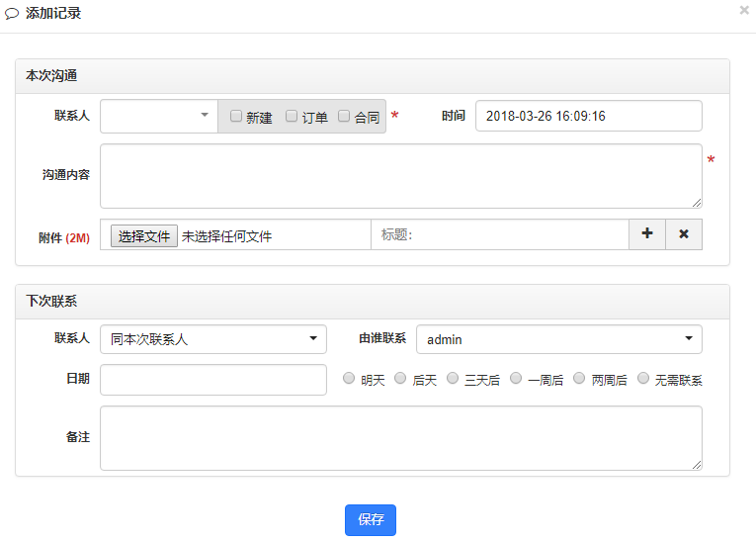Image resolution: width=756 pixels, height=542 pixels.
Task: Select the 三天后 radio button
Action: tap(453, 378)
